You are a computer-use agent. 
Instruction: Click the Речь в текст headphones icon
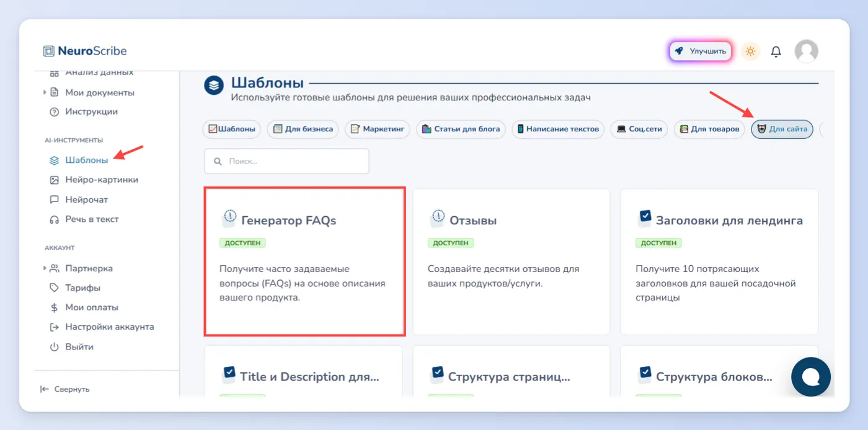click(x=54, y=219)
